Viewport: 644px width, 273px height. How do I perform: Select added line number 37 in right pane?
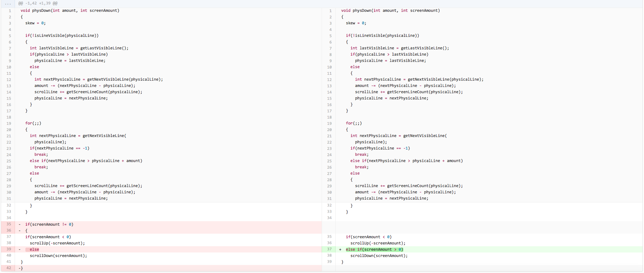(x=329, y=249)
